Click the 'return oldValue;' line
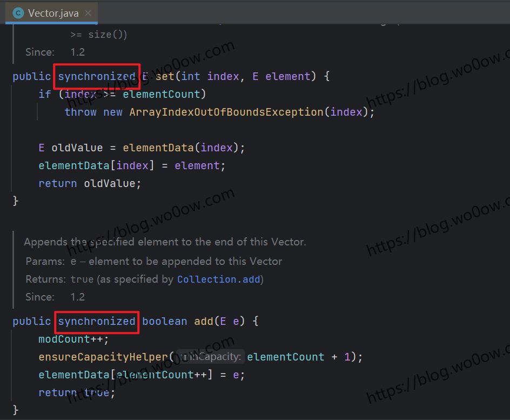The width and height of the screenshot is (510, 420). [x=89, y=183]
